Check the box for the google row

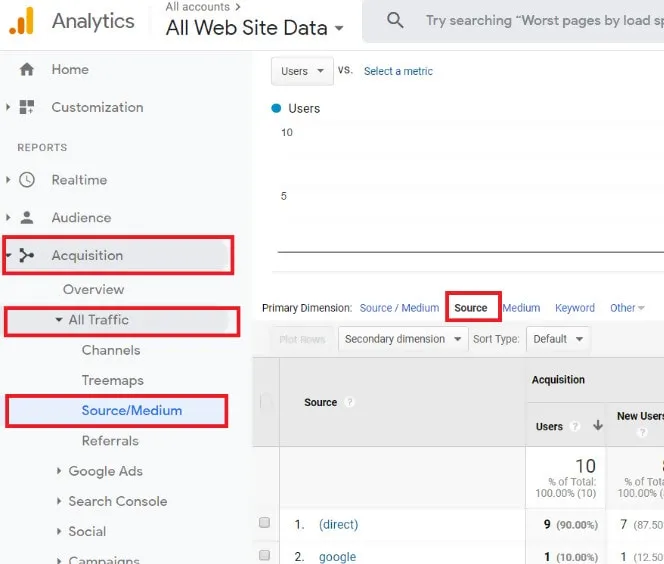(x=265, y=555)
